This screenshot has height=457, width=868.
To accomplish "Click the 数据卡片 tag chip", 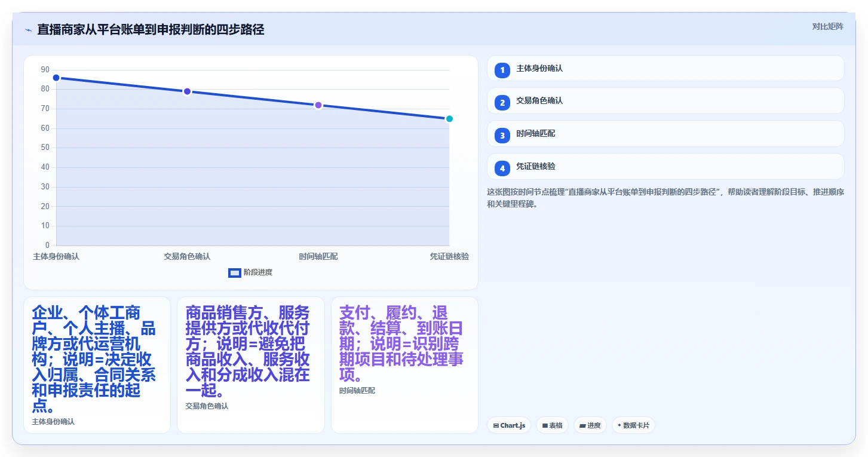I will [633, 425].
